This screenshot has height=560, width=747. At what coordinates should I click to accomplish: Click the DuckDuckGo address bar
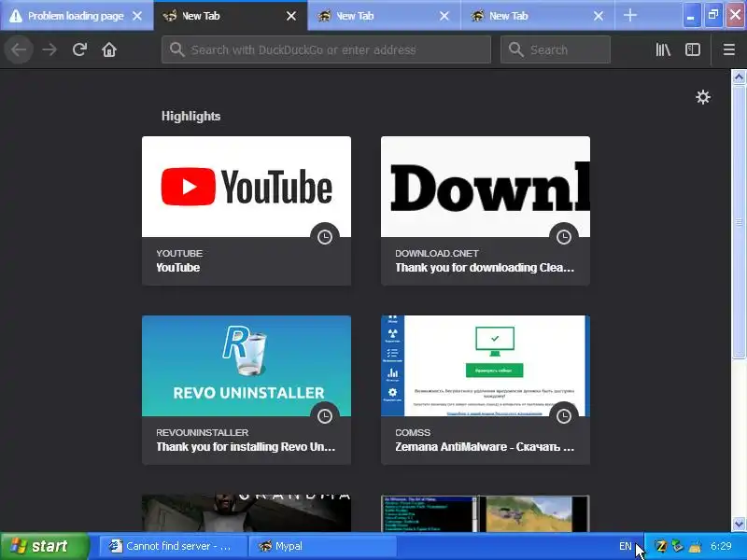(x=326, y=49)
